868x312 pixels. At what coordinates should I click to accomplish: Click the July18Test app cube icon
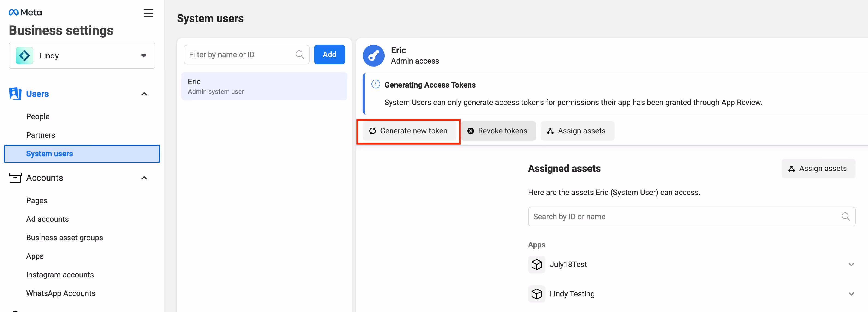536,265
